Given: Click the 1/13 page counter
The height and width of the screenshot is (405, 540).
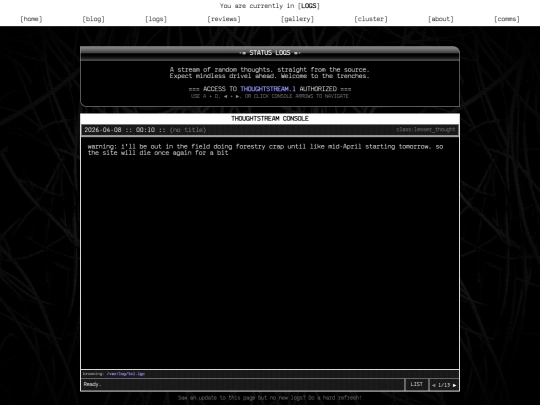Looking at the screenshot, I should pyautogui.click(x=444, y=385).
